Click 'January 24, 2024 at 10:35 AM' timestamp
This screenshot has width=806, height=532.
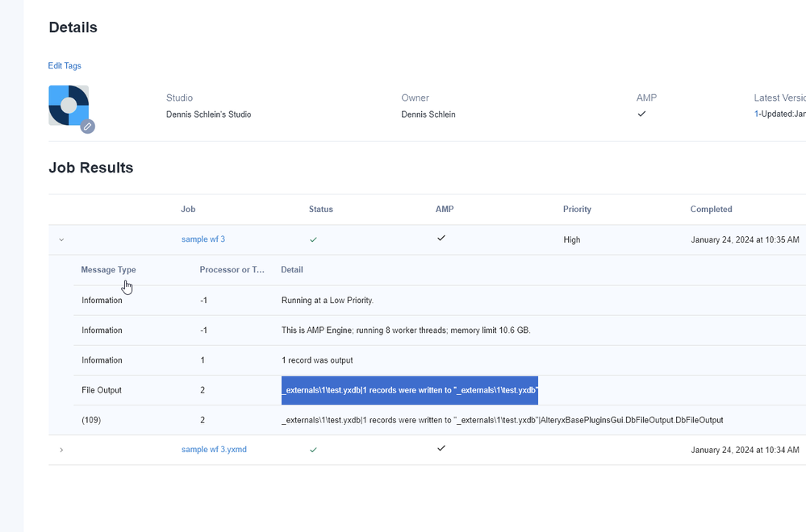[745, 240]
